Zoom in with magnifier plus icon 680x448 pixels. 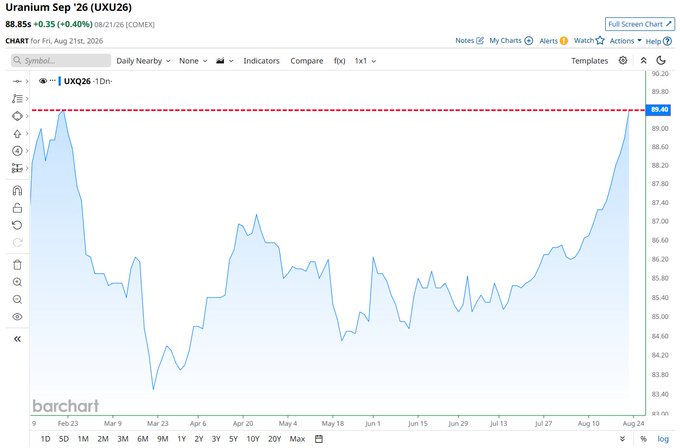click(17, 282)
